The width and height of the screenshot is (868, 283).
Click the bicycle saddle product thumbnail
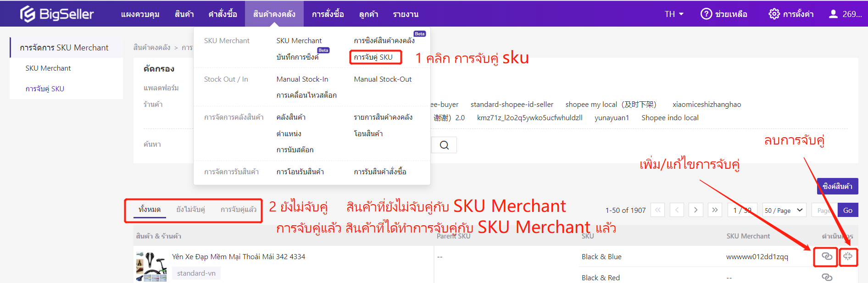151,266
